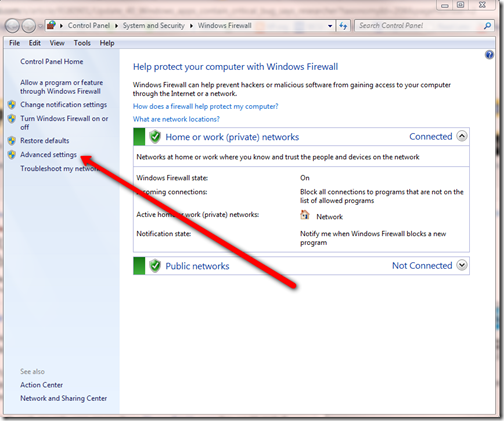Maximize the Windows Firewall window
The height and width of the screenshot is (421, 504).
[x=460, y=5]
